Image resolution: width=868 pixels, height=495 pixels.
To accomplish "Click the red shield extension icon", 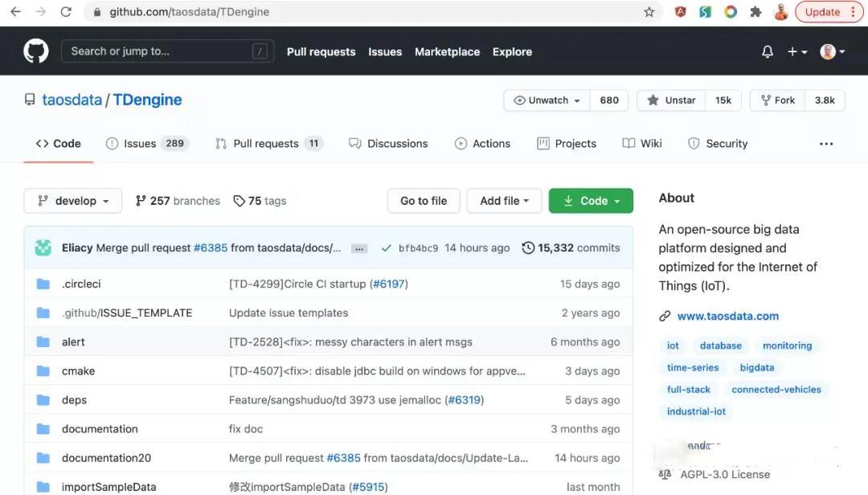I will click(x=681, y=11).
